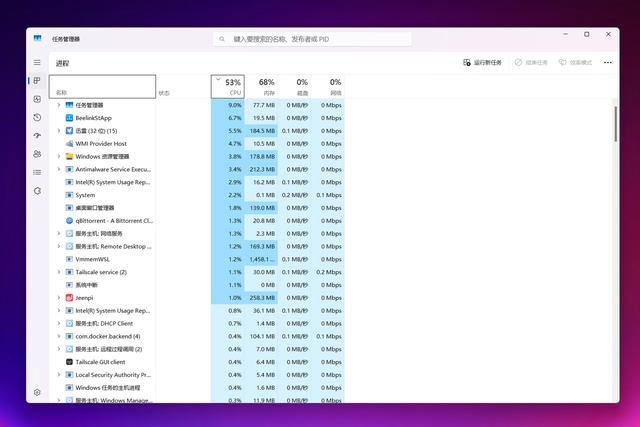Select the Windows 任务的主机进程 row

pos(196,387)
